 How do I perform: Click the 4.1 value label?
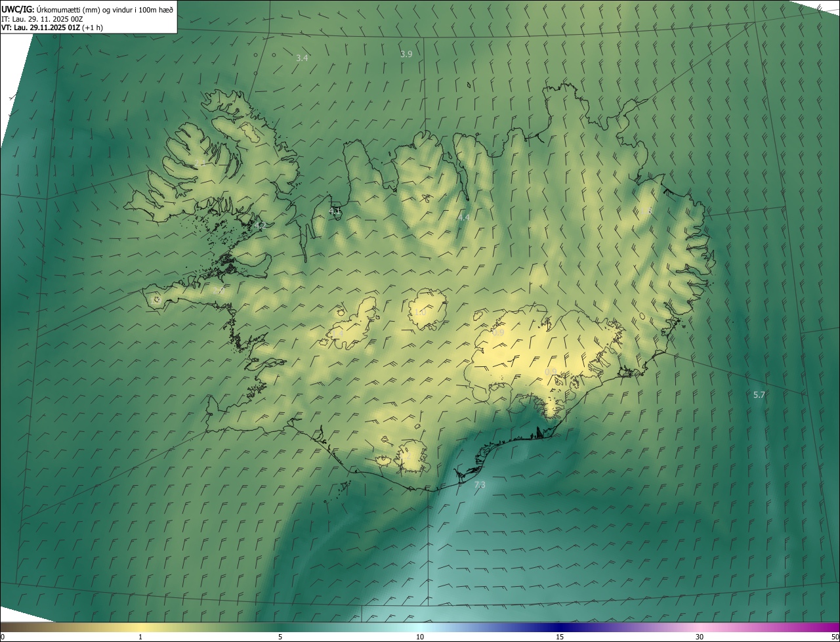pos(335,211)
